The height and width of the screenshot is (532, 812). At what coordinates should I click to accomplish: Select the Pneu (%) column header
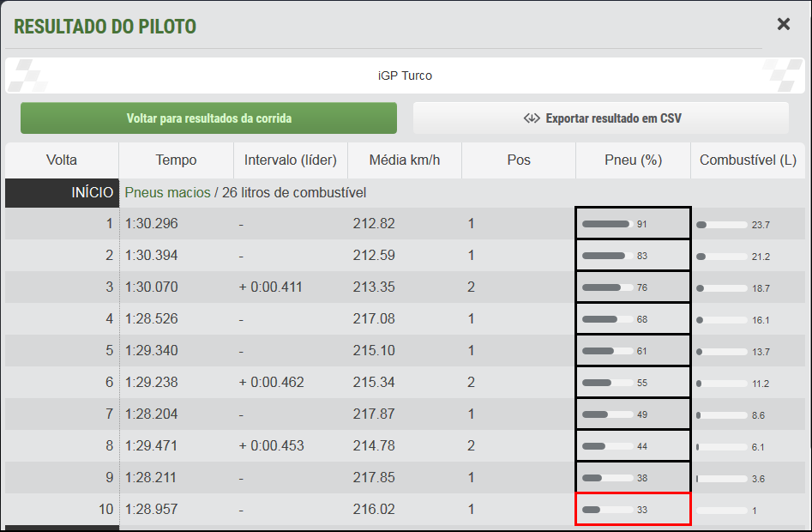click(x=634, y=160)
